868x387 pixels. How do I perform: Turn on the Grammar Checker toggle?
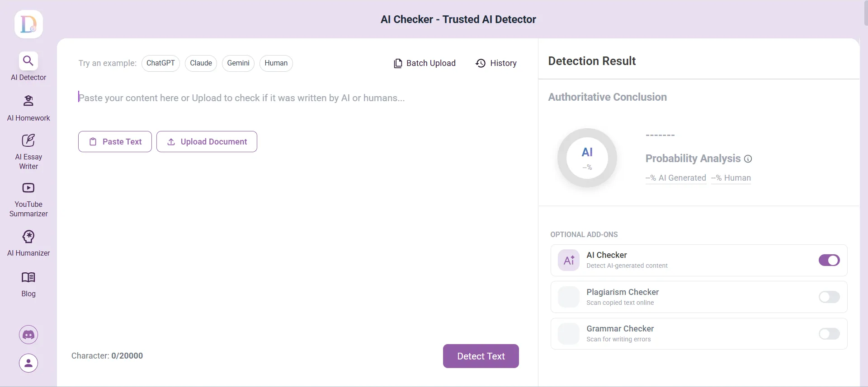pyautogui.click(x=829, y=334)
